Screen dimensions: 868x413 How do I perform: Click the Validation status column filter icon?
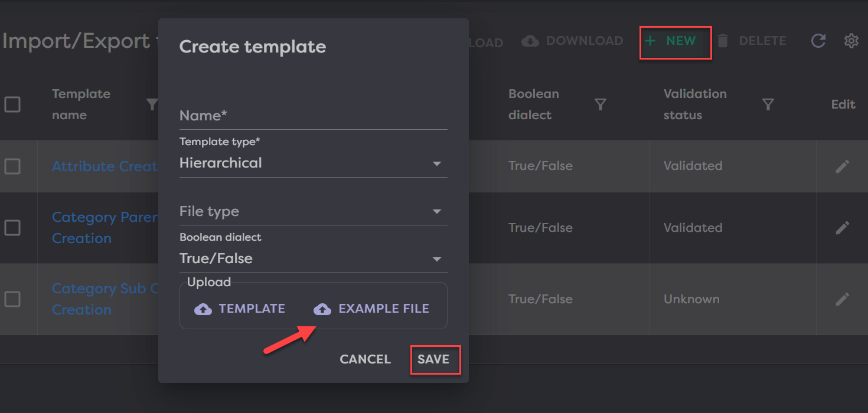(768, 104)
